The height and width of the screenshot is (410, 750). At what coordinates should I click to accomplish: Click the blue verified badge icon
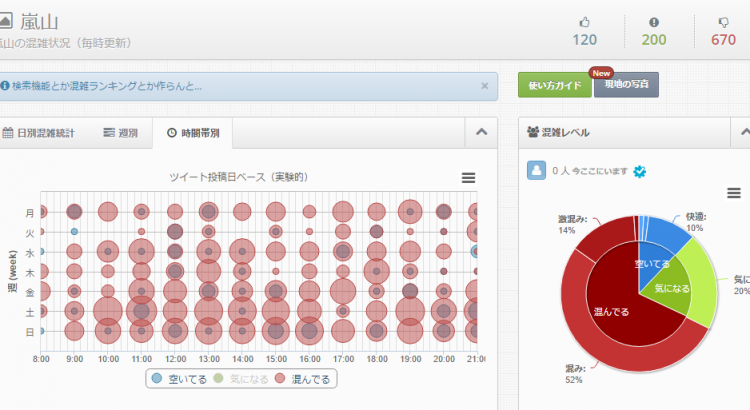(640, 171)
